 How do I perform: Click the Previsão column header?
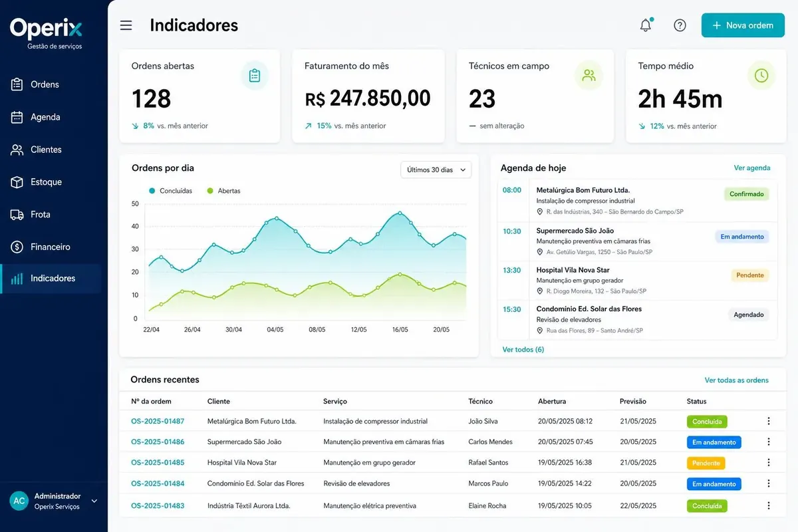tap(633, 401)
